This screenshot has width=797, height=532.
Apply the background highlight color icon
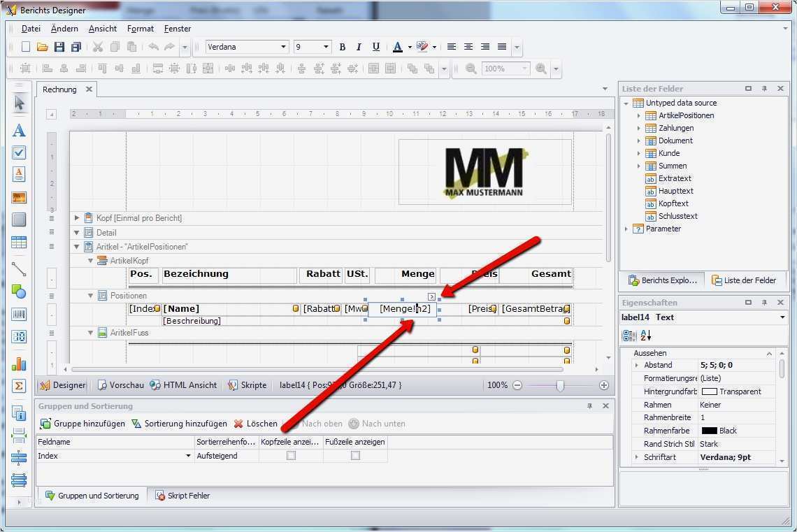[x=422, y=47]
